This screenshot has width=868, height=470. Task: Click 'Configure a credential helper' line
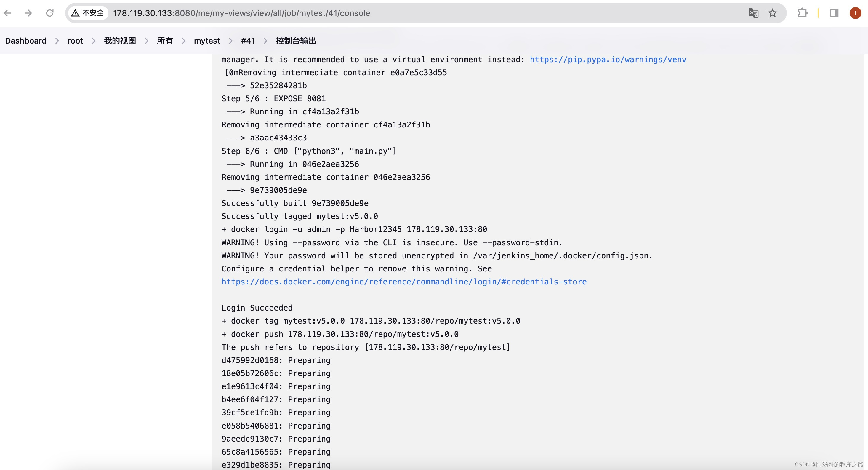click(x=356, y=269)
